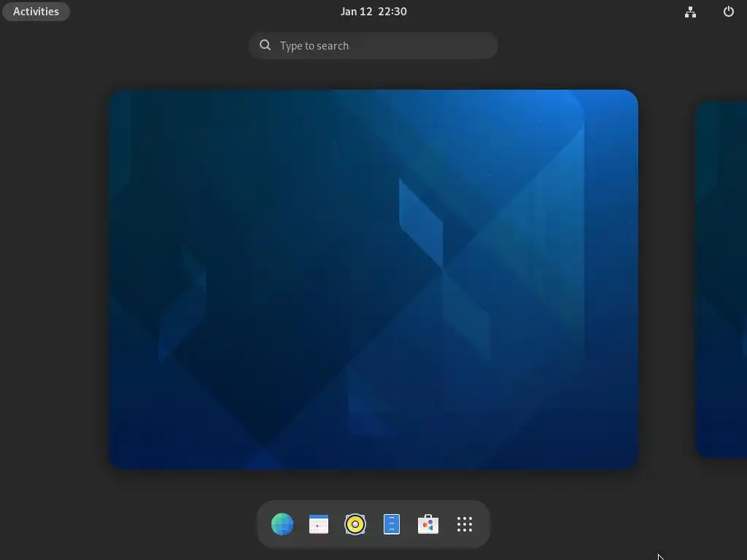The height and width of the screenshot is (560, 747).
Task: Open the network status indicator
Action: point(690,12)
